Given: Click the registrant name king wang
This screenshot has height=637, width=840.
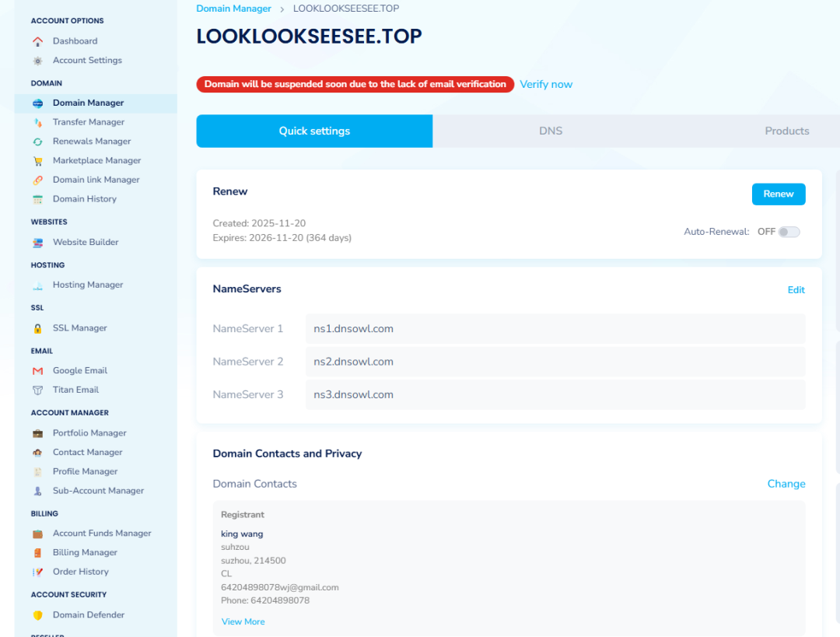Looking at the screenshot, I should [x=242, y=534].
